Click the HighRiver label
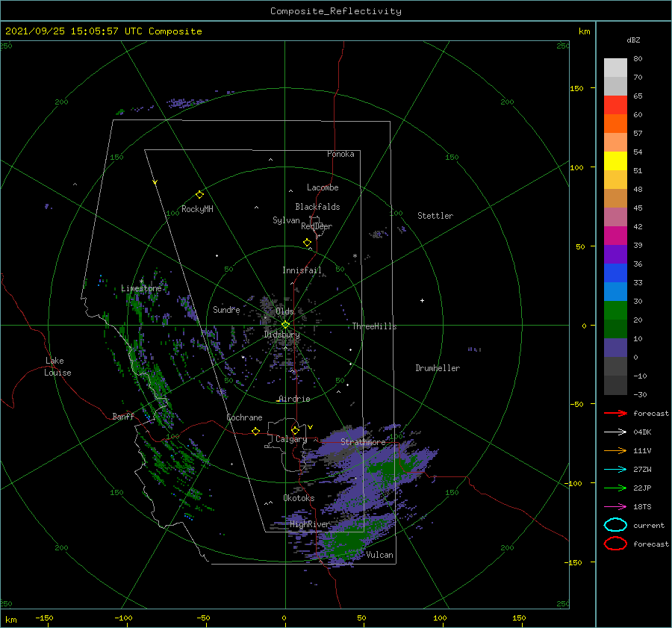Viewport: 672px width, 628px height. tap(309, 524)
